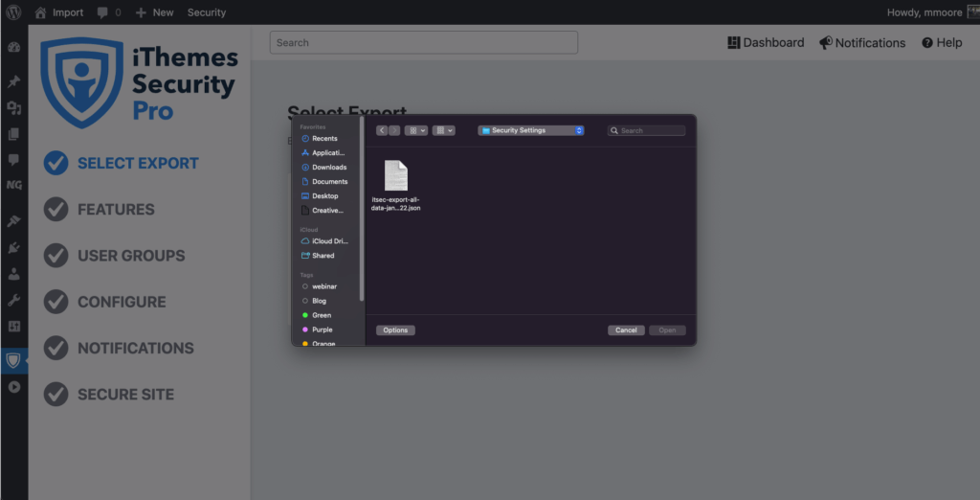Open iThemes Dashboard link in header
This screenshot has height=500, width=980.
[x=766, y=42]
